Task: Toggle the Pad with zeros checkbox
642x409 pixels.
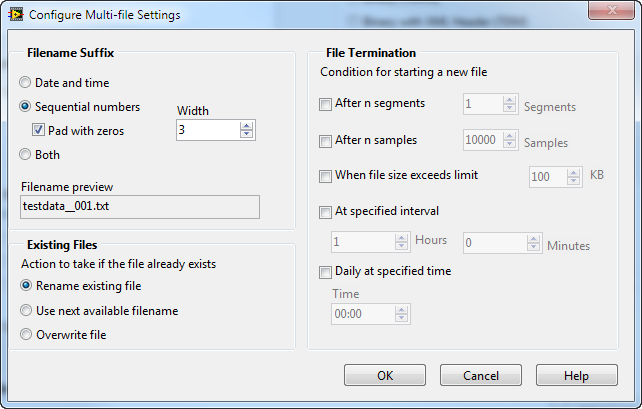Action: pos(39,130)
